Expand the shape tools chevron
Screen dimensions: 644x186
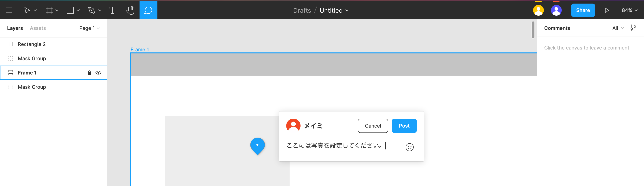click(78, 10)
